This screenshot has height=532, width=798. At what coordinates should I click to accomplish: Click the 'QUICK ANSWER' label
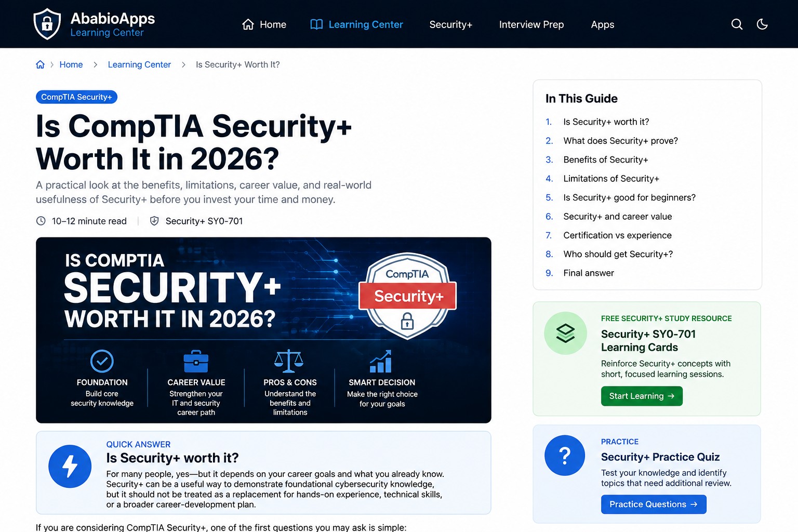point(138,445)
